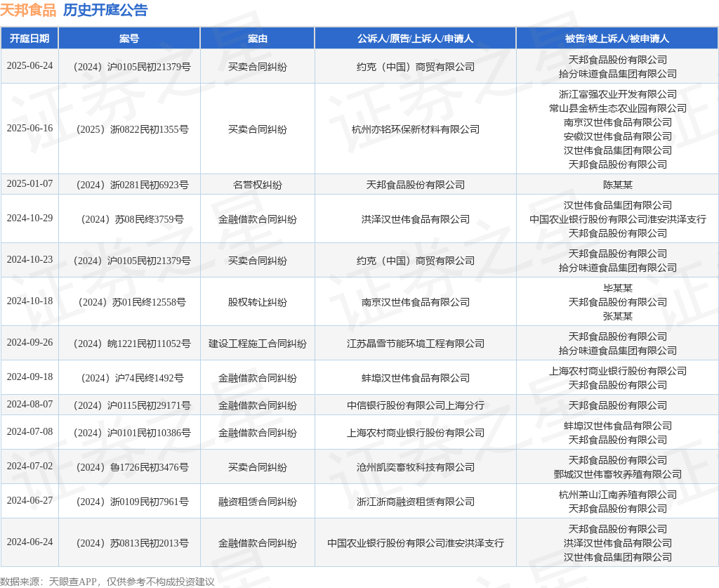Image resolution: width=719 pixels, height=588 pixels.
Task: Click case number (2024)苏0813民初2013号
Action: pos(132,543)
